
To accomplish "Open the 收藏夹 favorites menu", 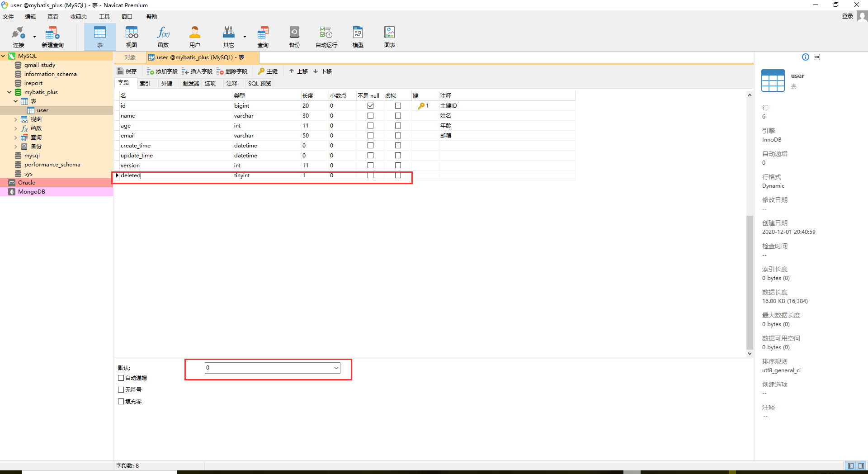I will pos(79,17).
